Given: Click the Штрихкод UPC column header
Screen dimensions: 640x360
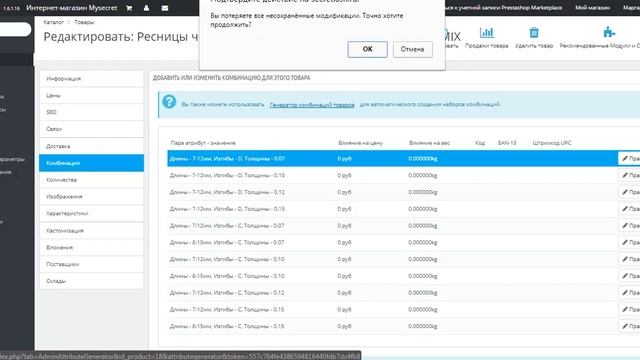Looking at the screenshot, I should click(552, 143).
